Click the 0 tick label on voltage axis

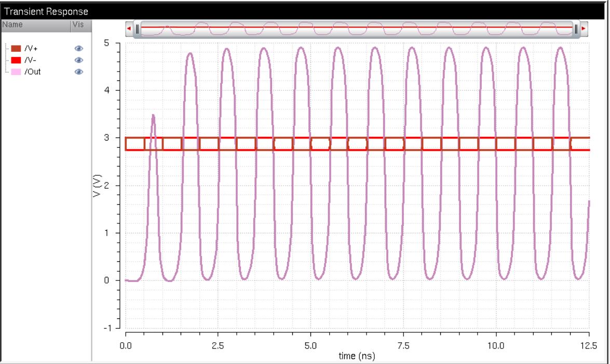point(106,281)
